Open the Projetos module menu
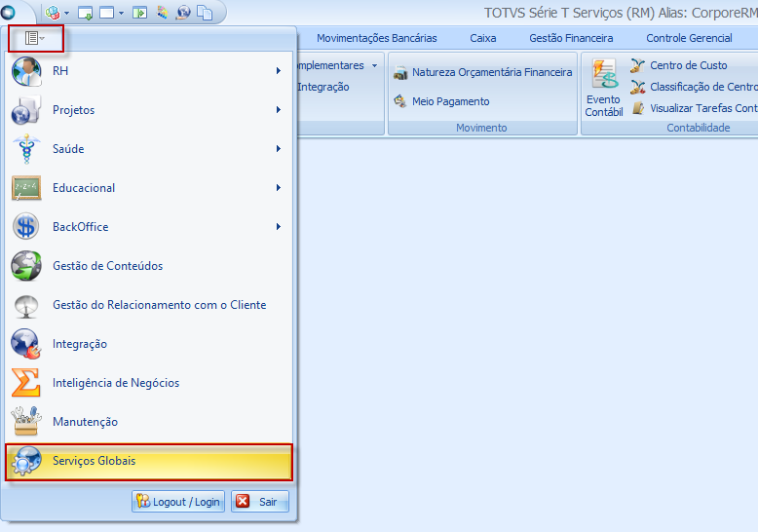The height and width of the screenshot is (532, 758). tap(148, 110)
